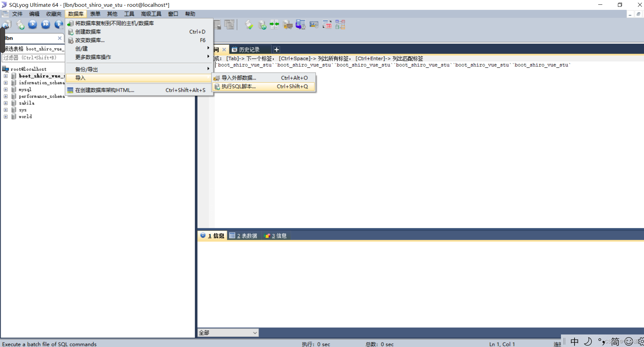Open the 高级工具 menu
This screenshot has height=347, width=644.
(x=151, y=14)
